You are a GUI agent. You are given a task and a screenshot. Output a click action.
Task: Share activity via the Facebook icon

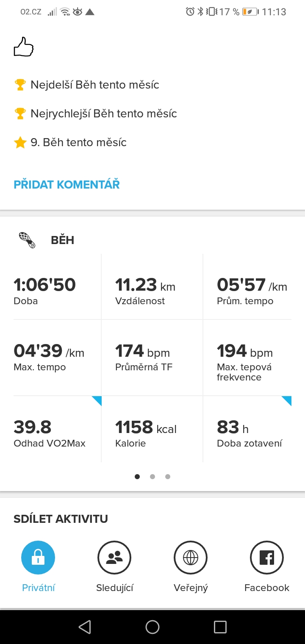pyautogui.click(x=267, y=558)
